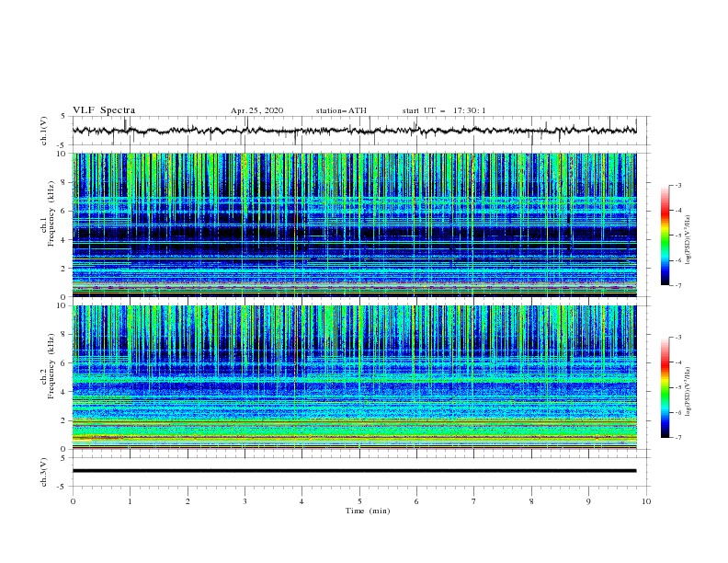Click the "-3" tick on ch.1 colorbar
Screen dimensions: 728x563
coord(677,185)
